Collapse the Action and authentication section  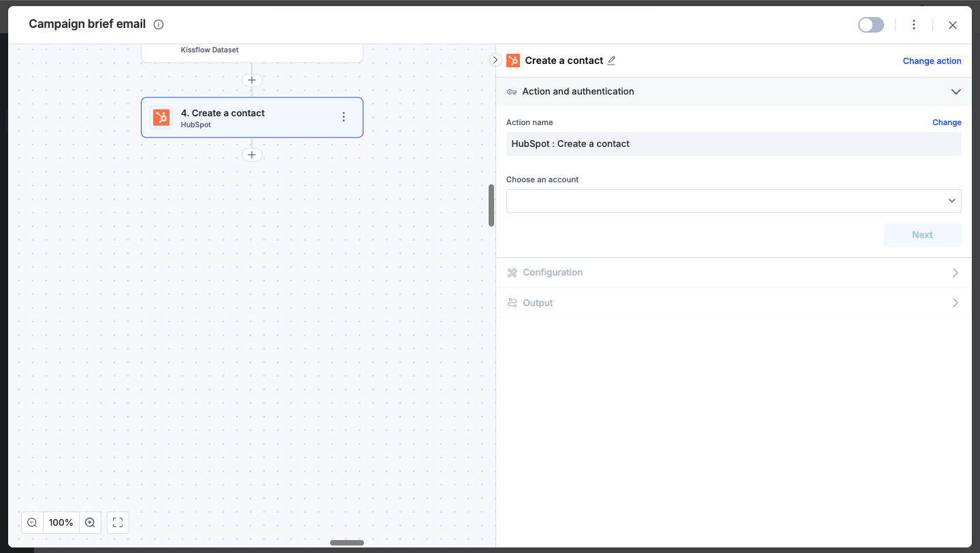click(955, 92)
